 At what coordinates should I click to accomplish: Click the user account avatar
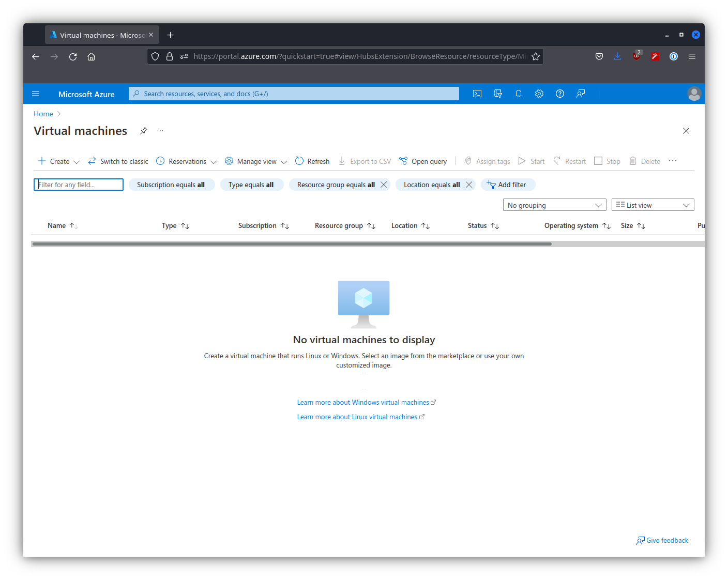coord(694,94)
